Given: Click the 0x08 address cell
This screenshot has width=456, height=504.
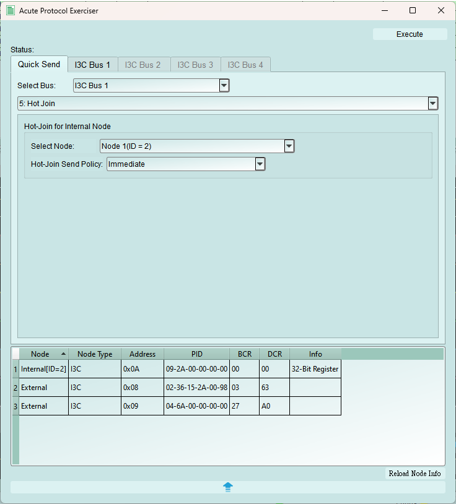Looking at the screenshot, I should pyautogui.click(x=142, y=387).
